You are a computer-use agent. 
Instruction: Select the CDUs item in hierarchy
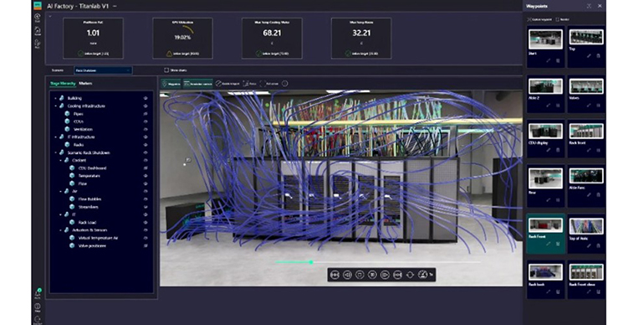(x=79, y=121)
